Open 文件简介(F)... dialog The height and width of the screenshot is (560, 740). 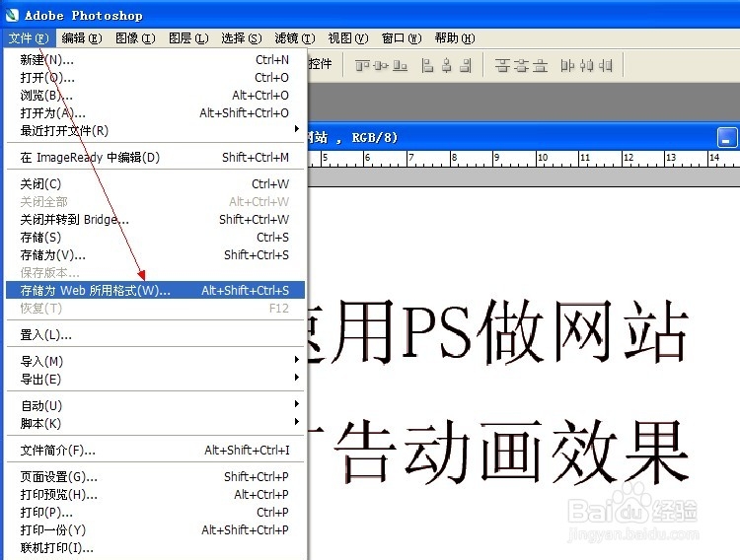click(x=155, y=451)
